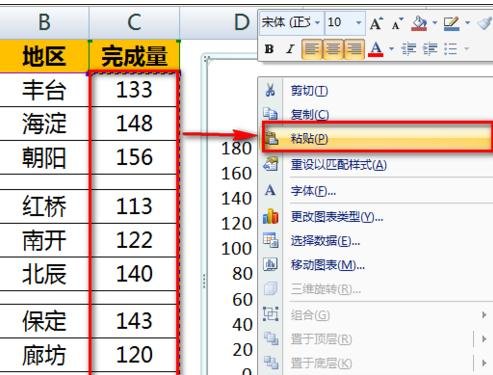Expand the 置于顶层(R) submenu arrow
Viewport: 493px width, 375px height.
484,339
